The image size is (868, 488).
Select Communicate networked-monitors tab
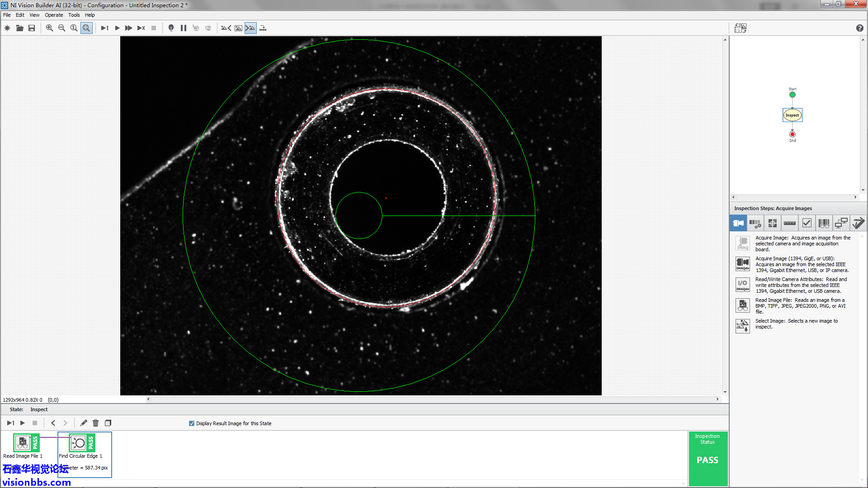point(841,223)
